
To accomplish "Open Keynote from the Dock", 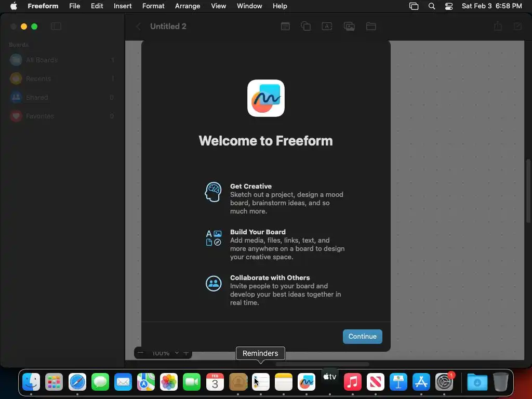I will 398,382.
